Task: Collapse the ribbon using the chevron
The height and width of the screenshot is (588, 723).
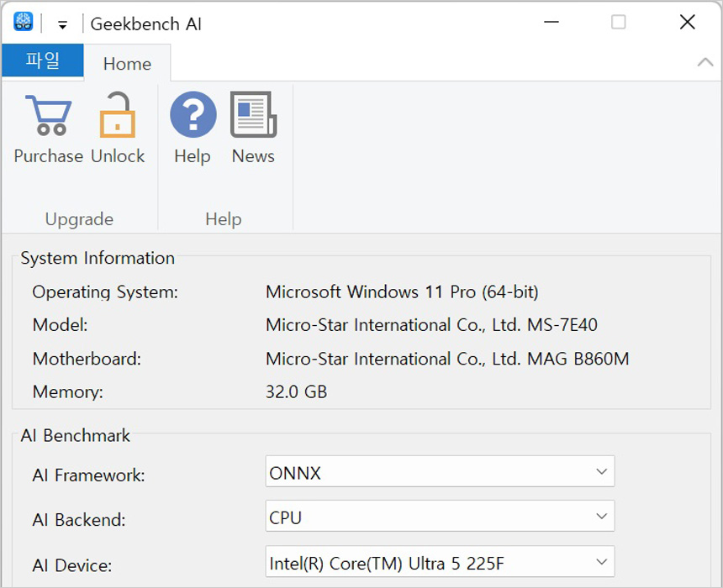Action: (x=705, y=63)
